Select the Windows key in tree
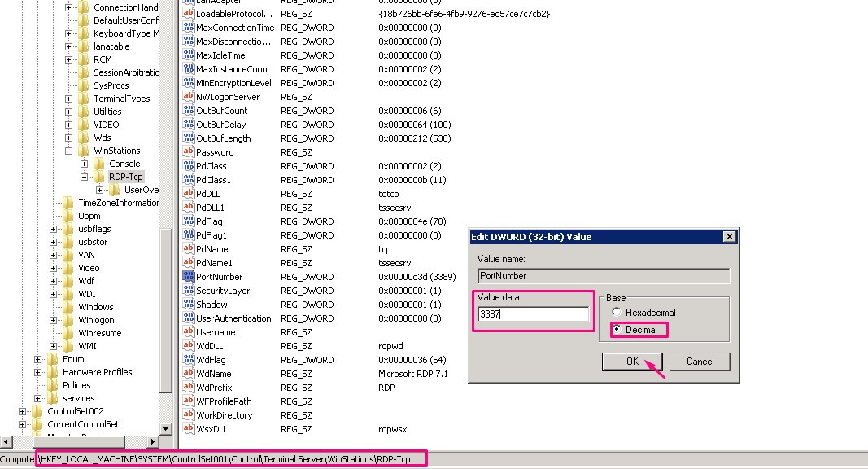 pyautogui.click(x=96, y=307)
